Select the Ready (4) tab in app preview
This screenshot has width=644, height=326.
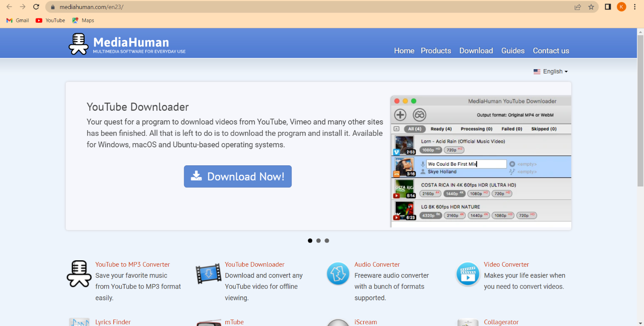click(441, 129)
